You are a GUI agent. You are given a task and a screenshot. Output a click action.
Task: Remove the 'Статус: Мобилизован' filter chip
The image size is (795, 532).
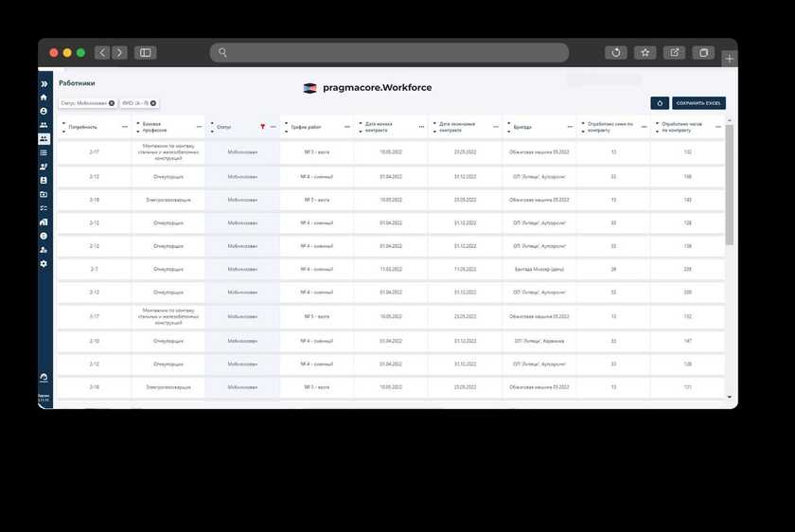pos(112,103)
